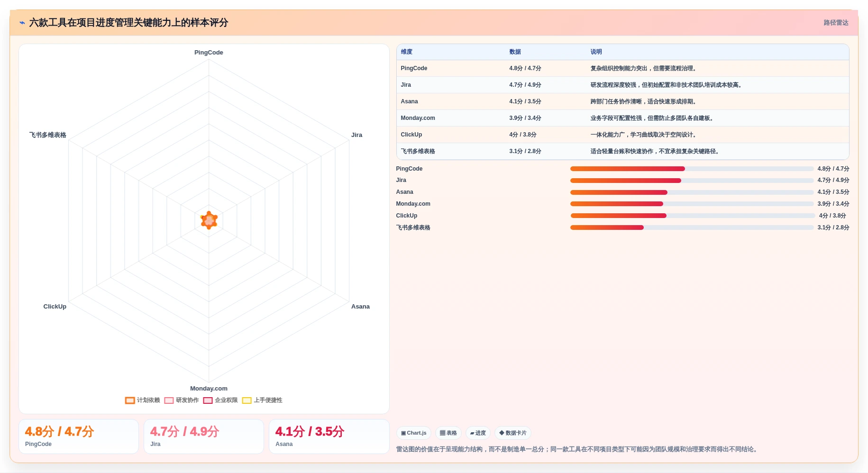Screen dimensions: 868x473
Task: Click table cell 4.8分 / 4.7分 for PingCode
Action: [x=525, y=68]
